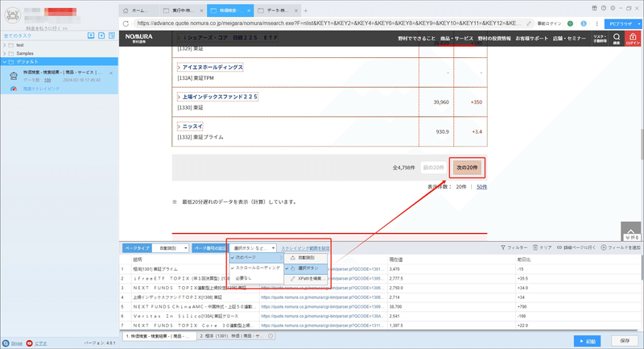Click 野村の投資情報 nav item
This screenshot has height=349, width=644.
[x=494, y=38]
